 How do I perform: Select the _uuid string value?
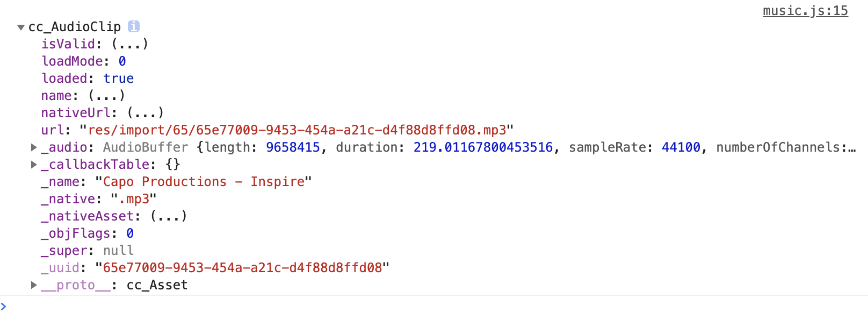[242, 268]
